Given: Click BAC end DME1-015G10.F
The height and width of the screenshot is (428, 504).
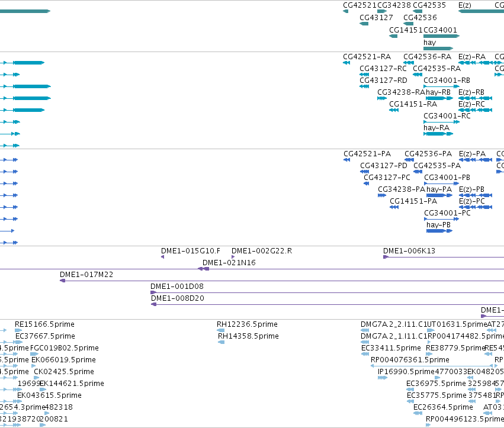Looking at the screenshot, I should [x=191, y=251].
